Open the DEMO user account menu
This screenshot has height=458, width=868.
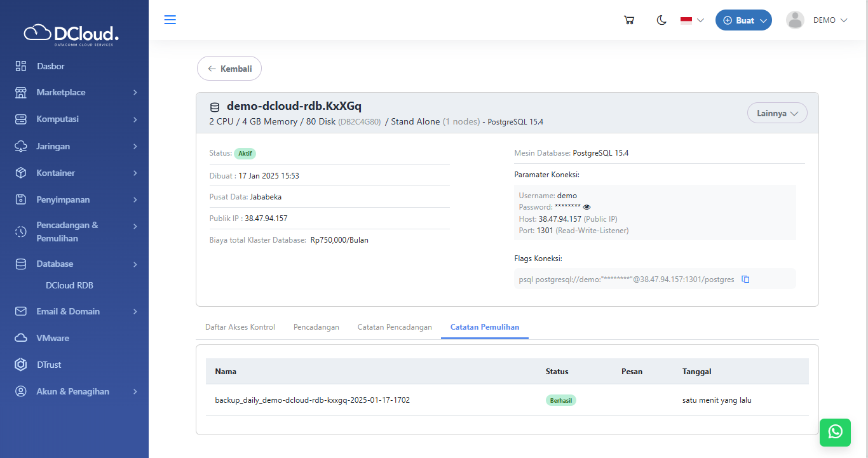[x=817, y=20]
